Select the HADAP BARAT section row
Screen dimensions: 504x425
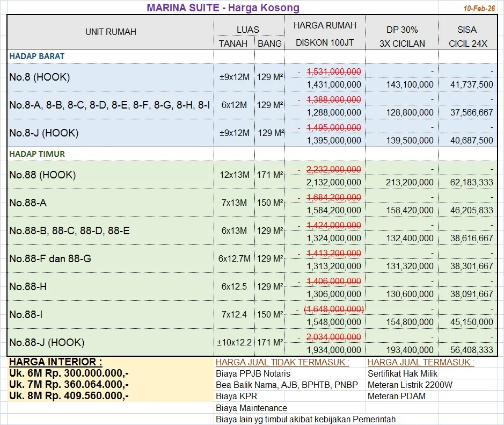tap(38, 56)
